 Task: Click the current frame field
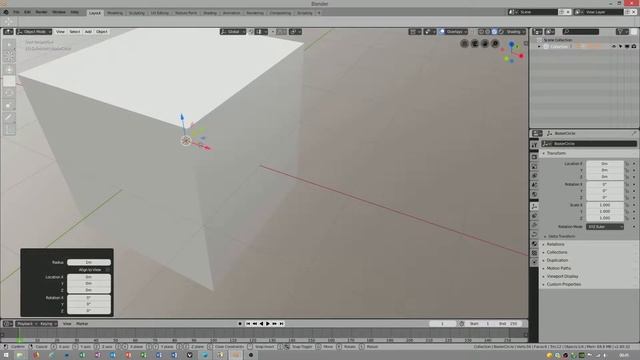(442, 324)
